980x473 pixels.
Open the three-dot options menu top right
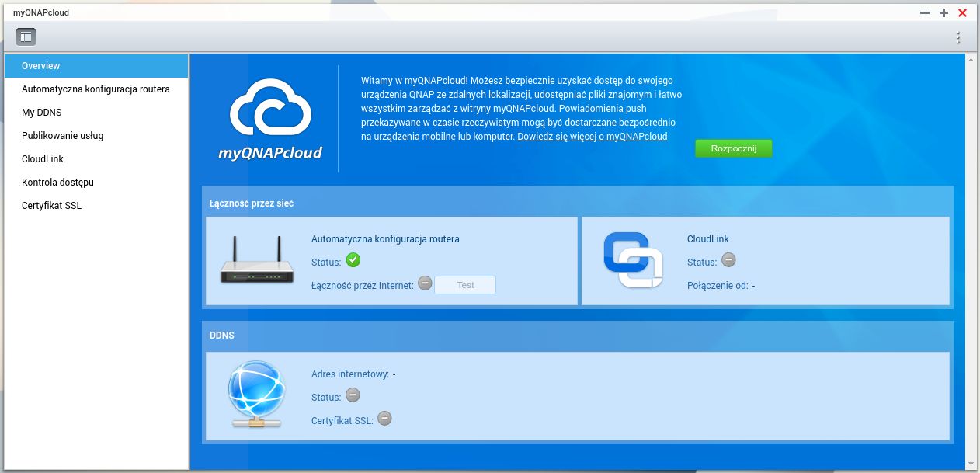click(x=957, y=37)
